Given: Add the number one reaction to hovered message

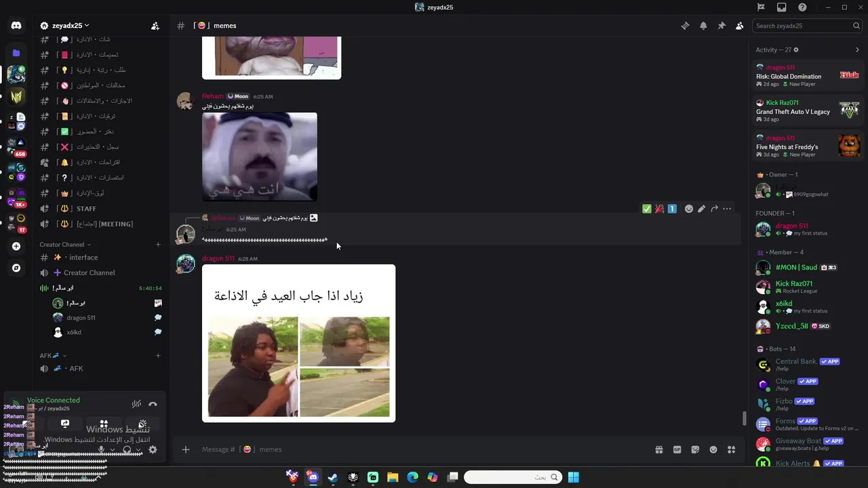Looking at the screenshot, I should [672, 209].
